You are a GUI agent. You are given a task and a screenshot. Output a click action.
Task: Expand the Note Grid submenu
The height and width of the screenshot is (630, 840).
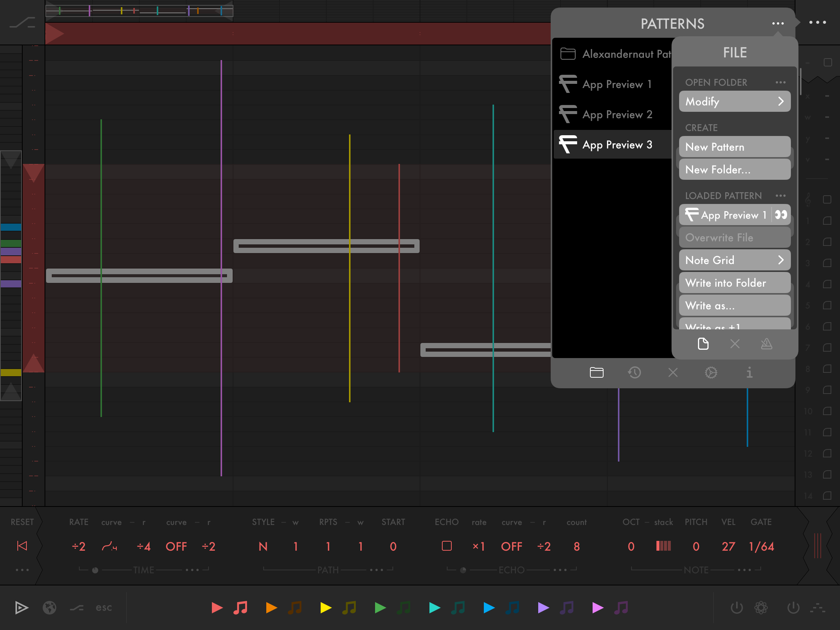point(734,260)
